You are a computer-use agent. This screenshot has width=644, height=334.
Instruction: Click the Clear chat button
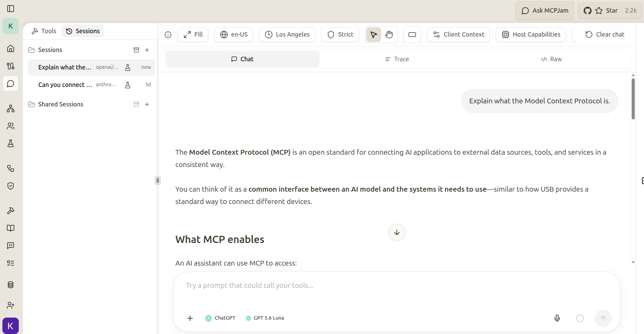point(605,35)
